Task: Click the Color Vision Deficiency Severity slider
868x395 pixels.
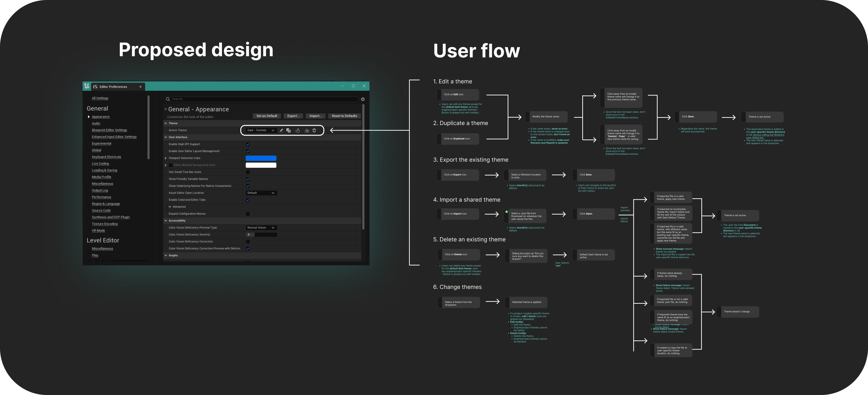Action: click(x=261, y=235)
